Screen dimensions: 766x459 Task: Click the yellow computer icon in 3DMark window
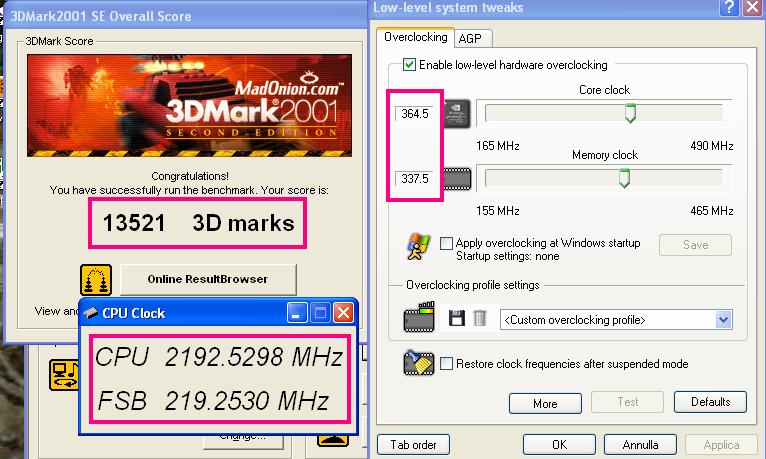click(64, 375)
